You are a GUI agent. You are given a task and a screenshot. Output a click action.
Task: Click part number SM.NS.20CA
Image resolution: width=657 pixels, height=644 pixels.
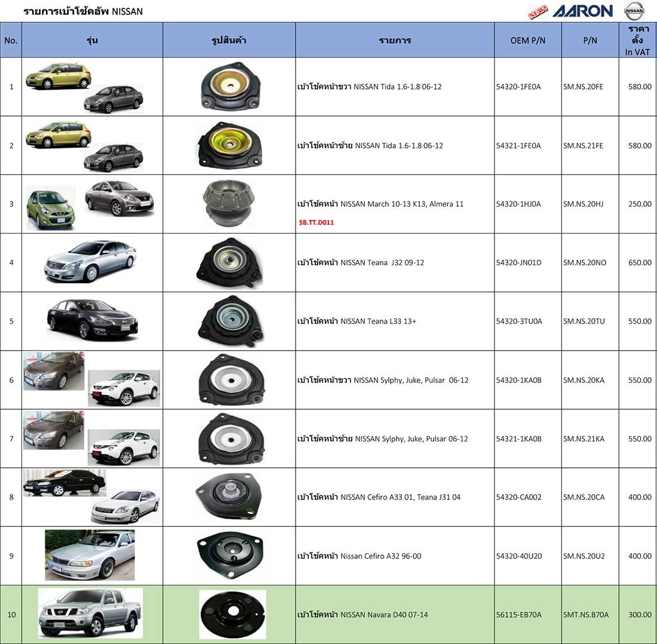click(x=584, y=497)
